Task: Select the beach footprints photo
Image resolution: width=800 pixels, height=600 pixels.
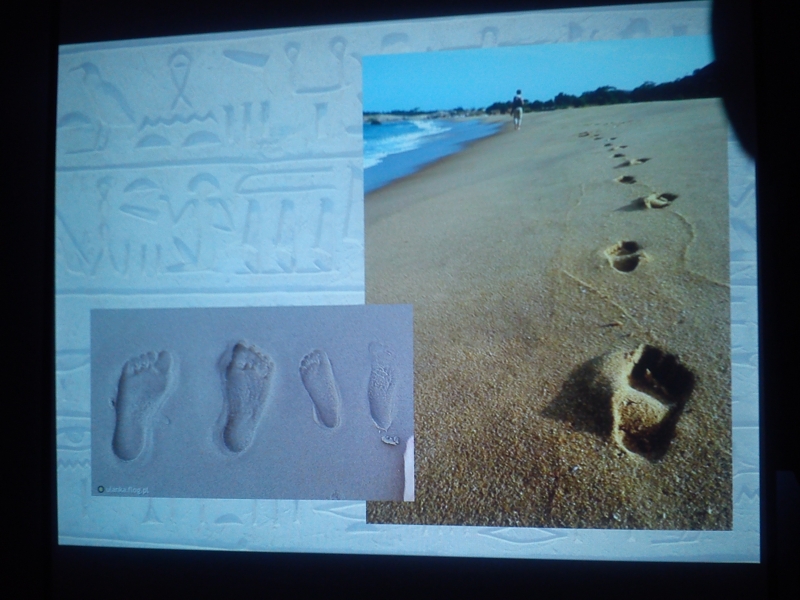Action: (545, 300)
